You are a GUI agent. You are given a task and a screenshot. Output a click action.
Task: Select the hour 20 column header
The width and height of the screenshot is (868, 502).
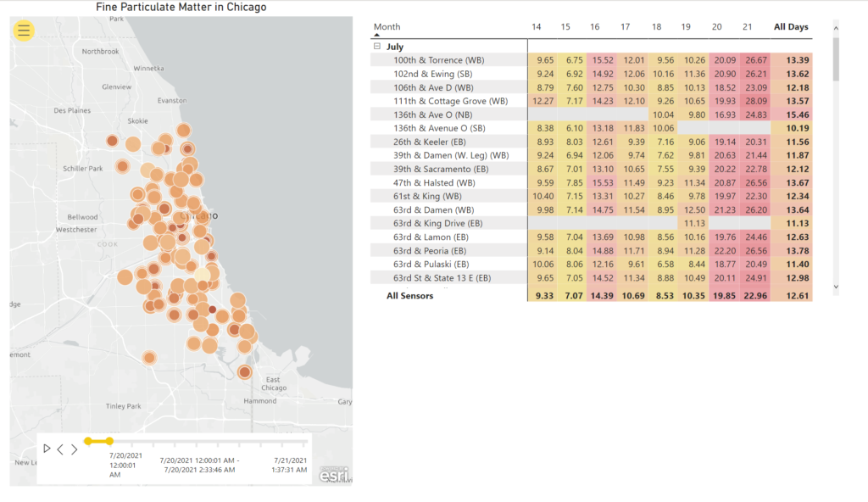716,26
